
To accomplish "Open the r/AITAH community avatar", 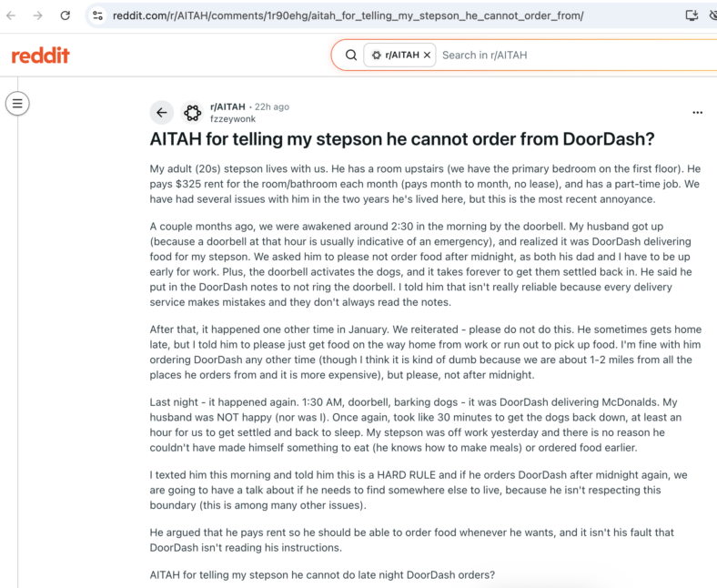I will coord(193,113).
